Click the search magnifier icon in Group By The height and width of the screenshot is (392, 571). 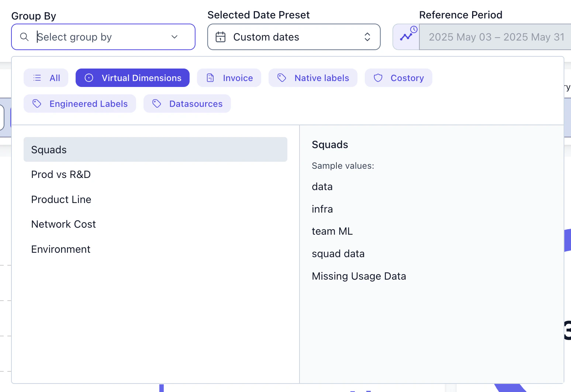click(24, 37)
